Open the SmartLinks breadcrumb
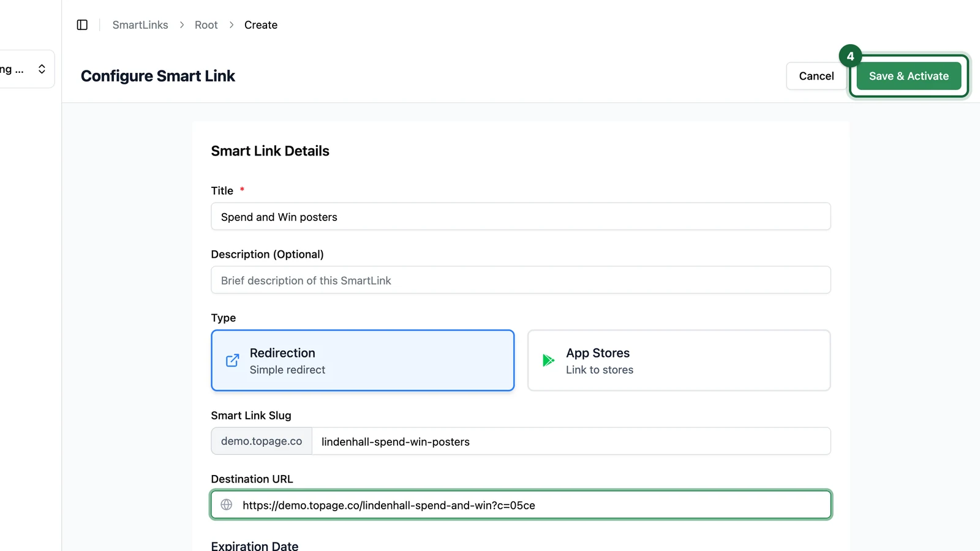Screen dimensions: 980x551 coord(140,25)
